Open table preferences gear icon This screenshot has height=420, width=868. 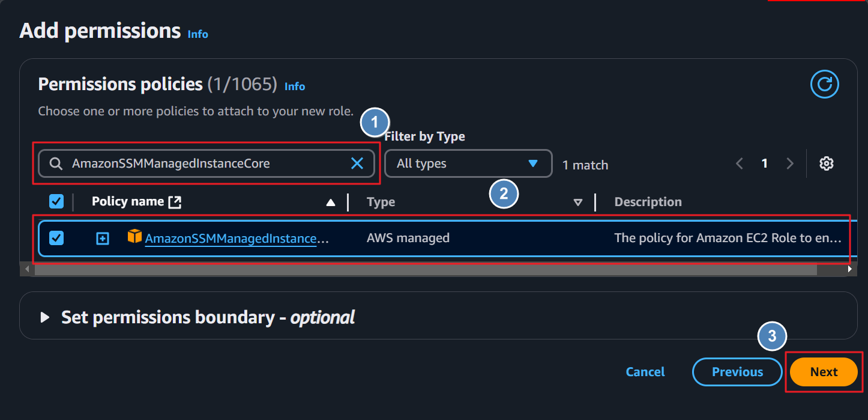(827, 163)
